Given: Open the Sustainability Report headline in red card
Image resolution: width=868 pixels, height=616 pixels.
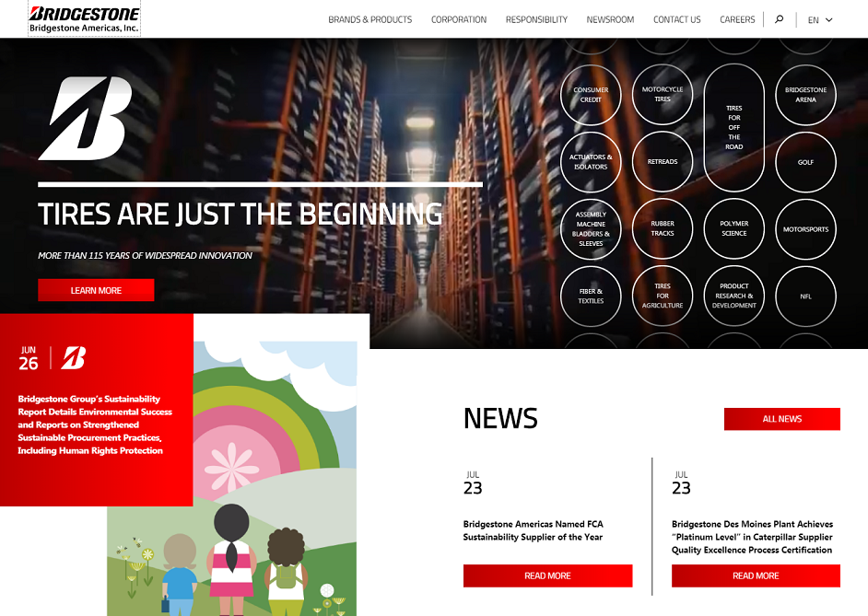Looking at the screenshot, I should pos(95,424).
